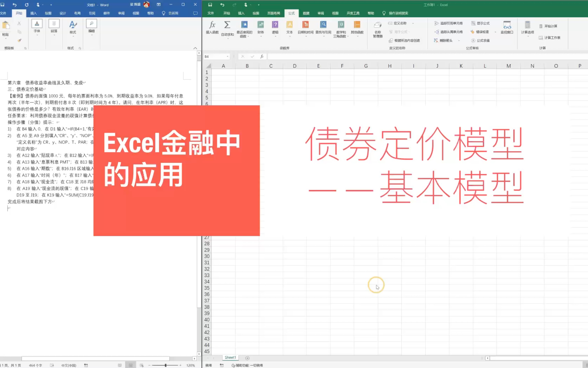The height and width of the screenshot is (368, 588).
Task: Open the More Functions orange icon
Action: pyautogui.click(x=357, y=25)
